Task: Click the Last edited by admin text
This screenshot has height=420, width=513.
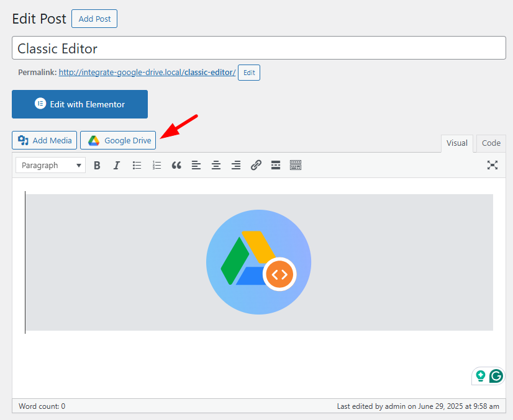Action: click(418, 406)
